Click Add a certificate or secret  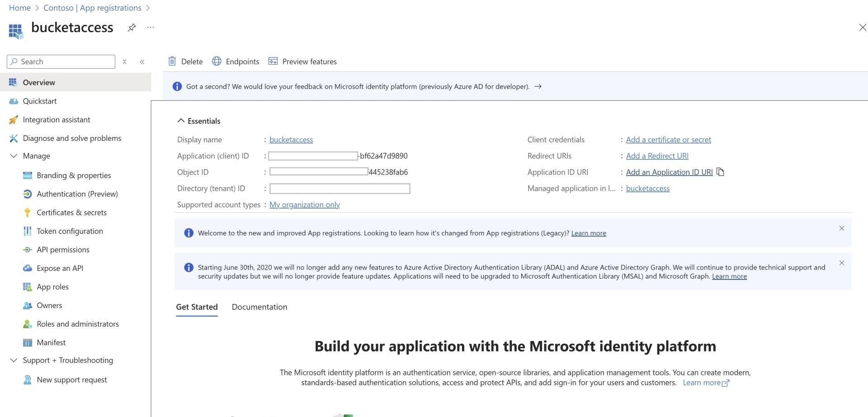click(668, 139)
